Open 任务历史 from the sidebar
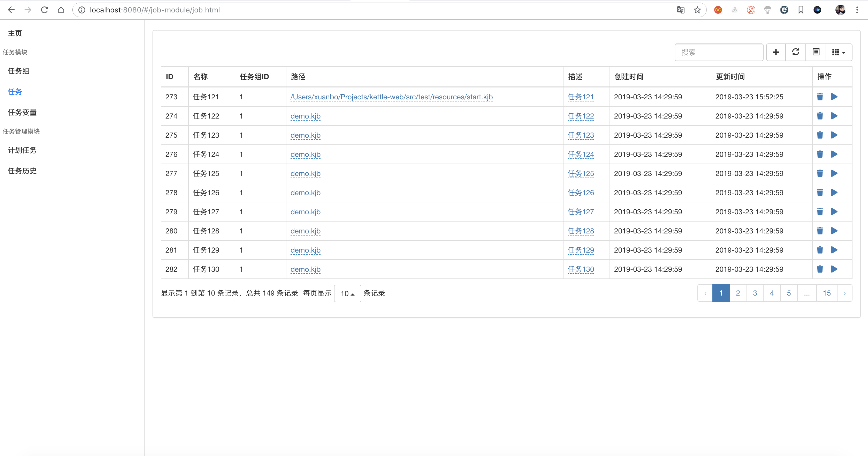Viewport: 868px width, 456px height. (x=22, y=171)
